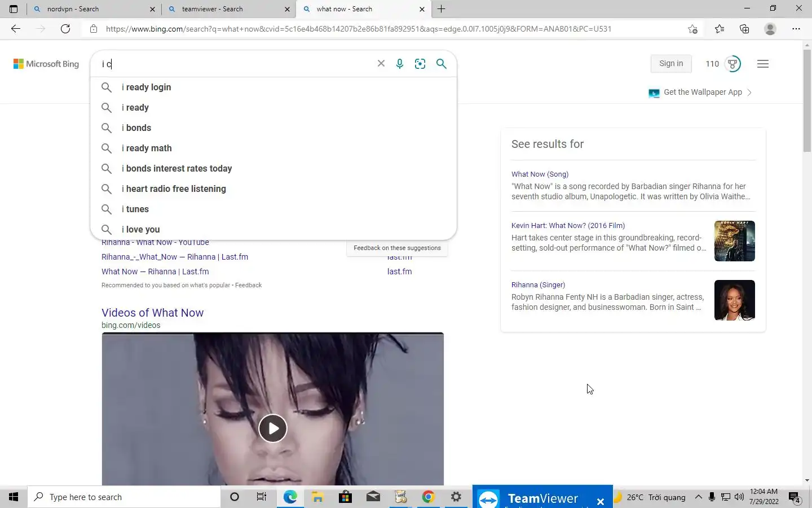Open Bing hamburger settings menu
Image resolution: width=812 pixels, height=508 pixels.
[x=763, y=64]
